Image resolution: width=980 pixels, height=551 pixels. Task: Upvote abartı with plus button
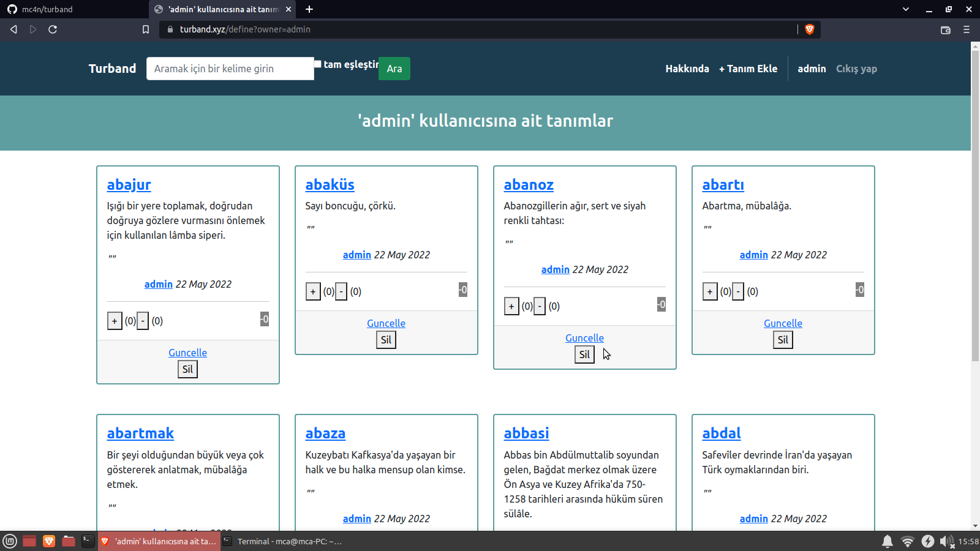coord(710,291)
